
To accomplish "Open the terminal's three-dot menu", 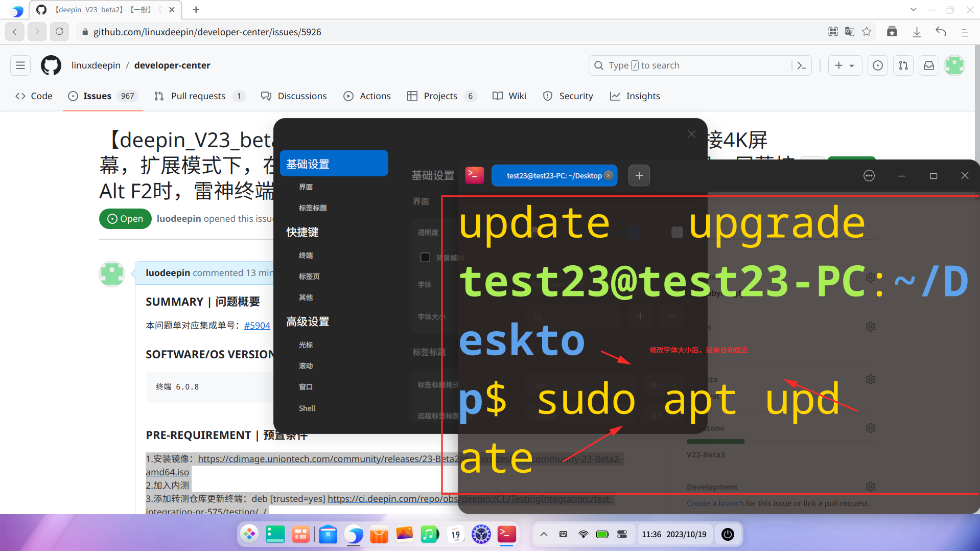I will 869,175.
